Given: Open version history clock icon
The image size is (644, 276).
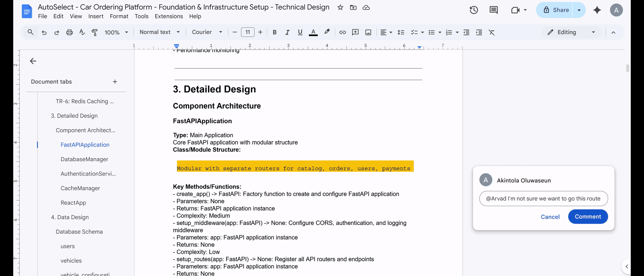Looking at the screenshot, I should pos(474,10).
